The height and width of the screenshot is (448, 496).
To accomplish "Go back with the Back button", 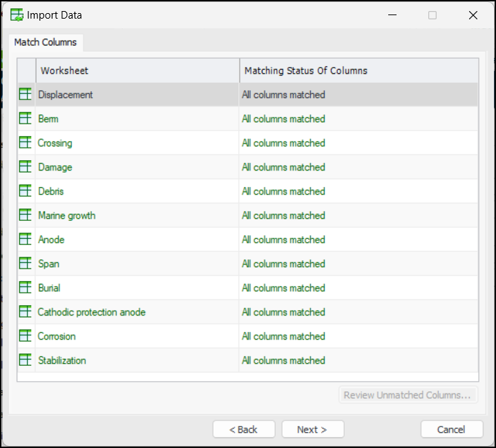I will 243,429.
